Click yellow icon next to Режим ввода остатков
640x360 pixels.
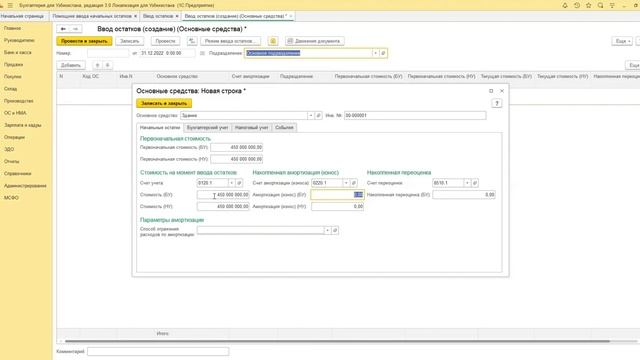[x=273, y=41]
